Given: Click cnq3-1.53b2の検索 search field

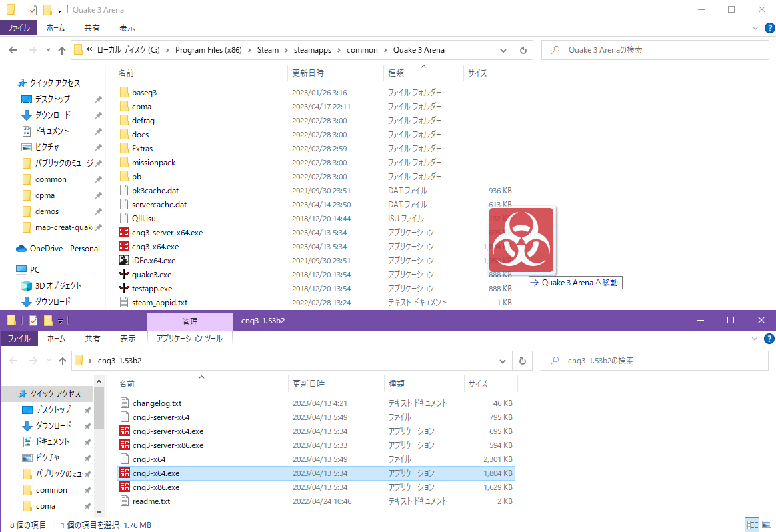Looking at the screenshot, I should click(x=655, y=361).
